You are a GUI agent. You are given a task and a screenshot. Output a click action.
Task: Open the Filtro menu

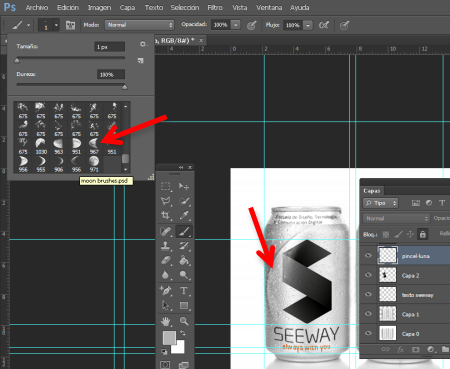(215, 7)
